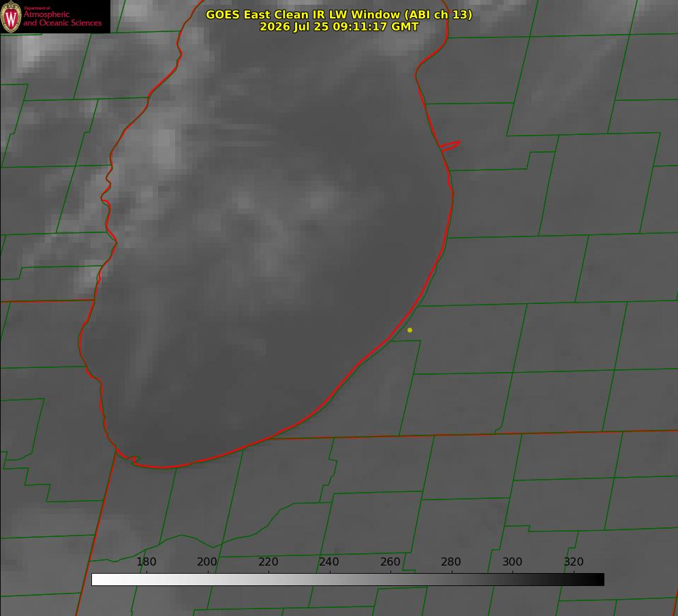Click the 280 label on the colorbar

(451, 561)
